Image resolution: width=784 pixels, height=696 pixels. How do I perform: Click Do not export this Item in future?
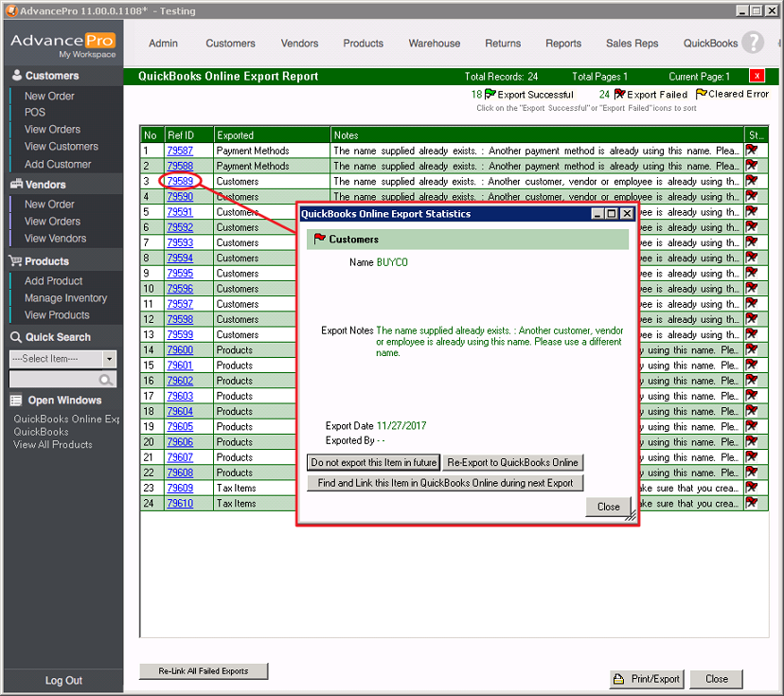pyautogui.click(x=373, y=462)
